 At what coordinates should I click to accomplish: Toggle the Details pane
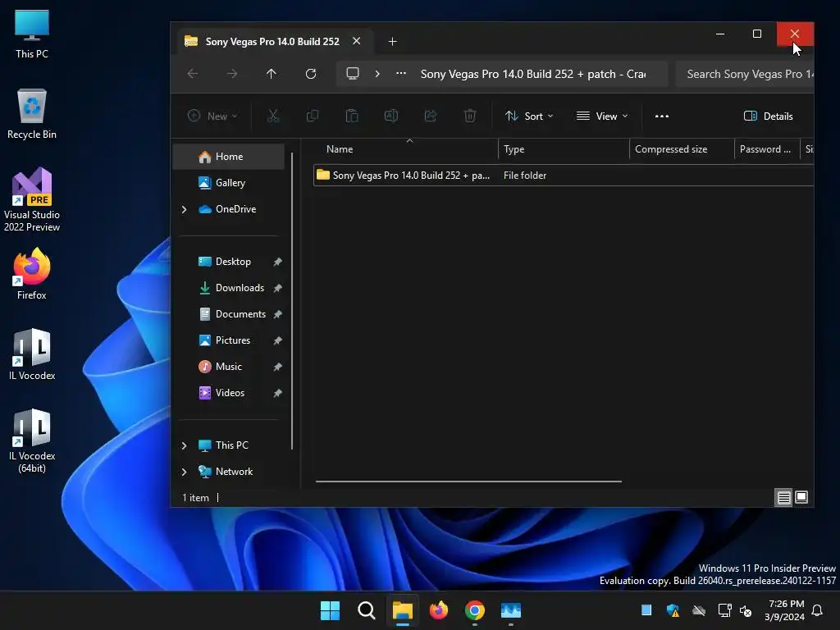click(x=768, y=116)
